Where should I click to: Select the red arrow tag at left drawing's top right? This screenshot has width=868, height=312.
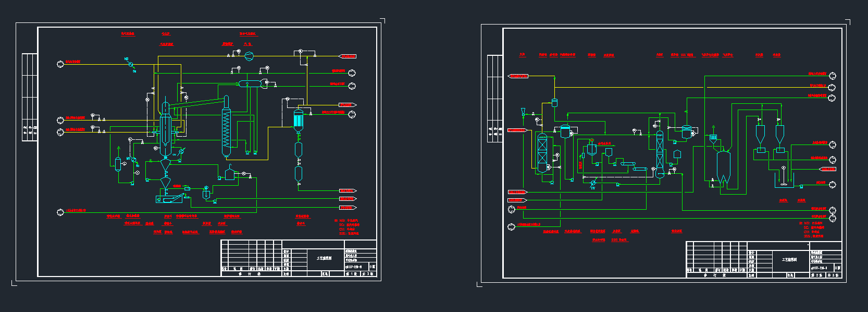348,56
